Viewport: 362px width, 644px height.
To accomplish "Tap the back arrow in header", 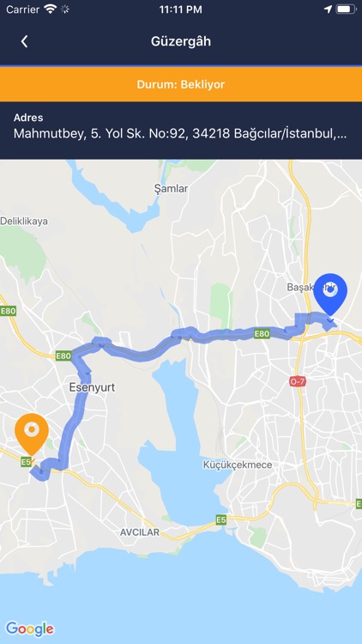I will pyautogui.click(x=25, y=41).
